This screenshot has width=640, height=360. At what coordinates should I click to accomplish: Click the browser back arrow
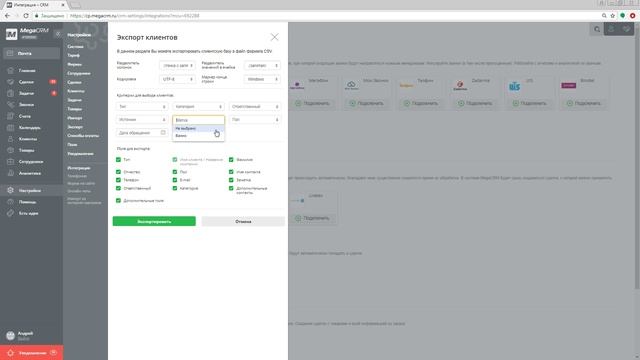(x=7, y=16)
